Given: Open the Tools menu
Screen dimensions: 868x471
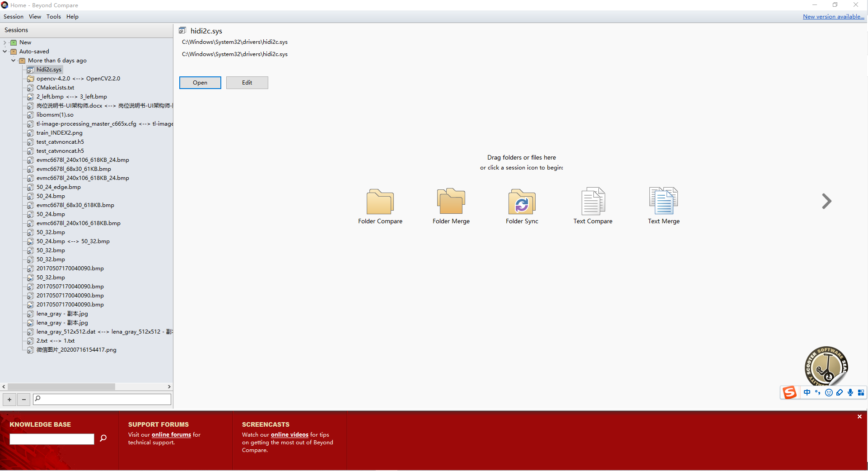Looking at the screenshot, I should (x=54, y=17).
